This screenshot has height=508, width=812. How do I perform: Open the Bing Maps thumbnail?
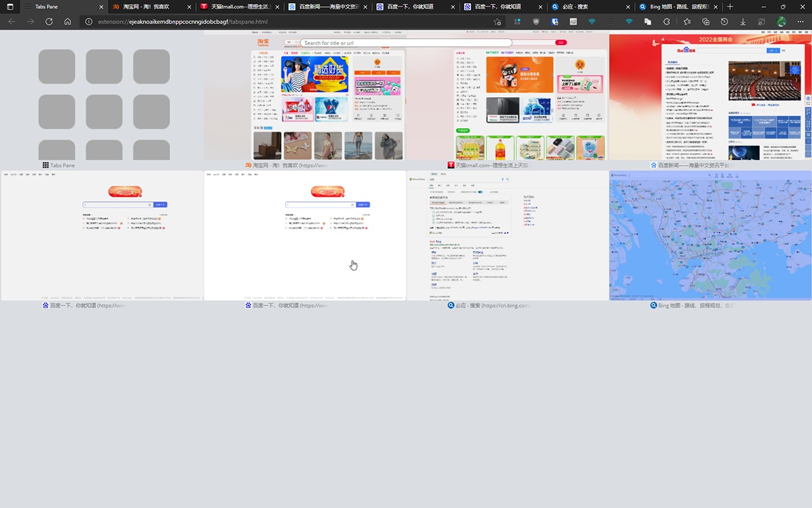tap(710, 235)
